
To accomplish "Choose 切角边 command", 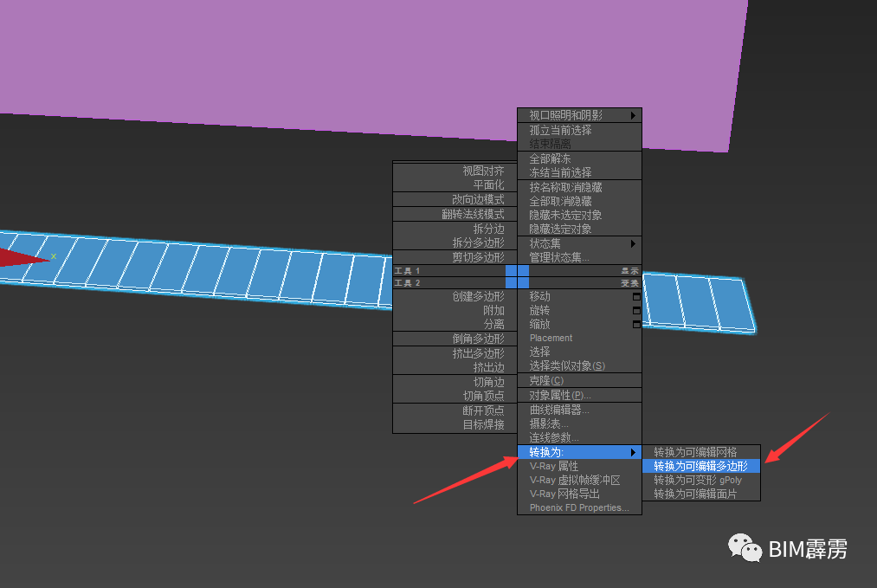I will 455,382.
